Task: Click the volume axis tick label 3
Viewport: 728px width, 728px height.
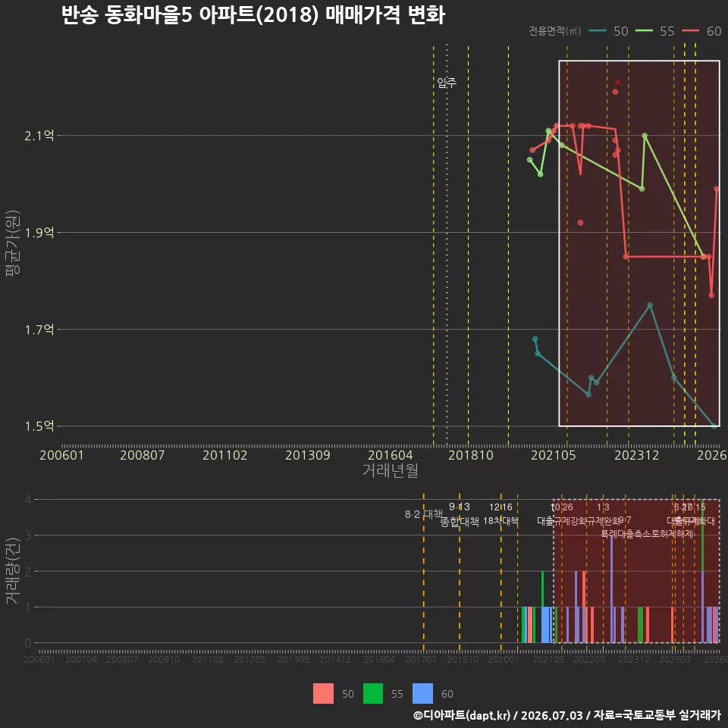Action: pos(28,535)
